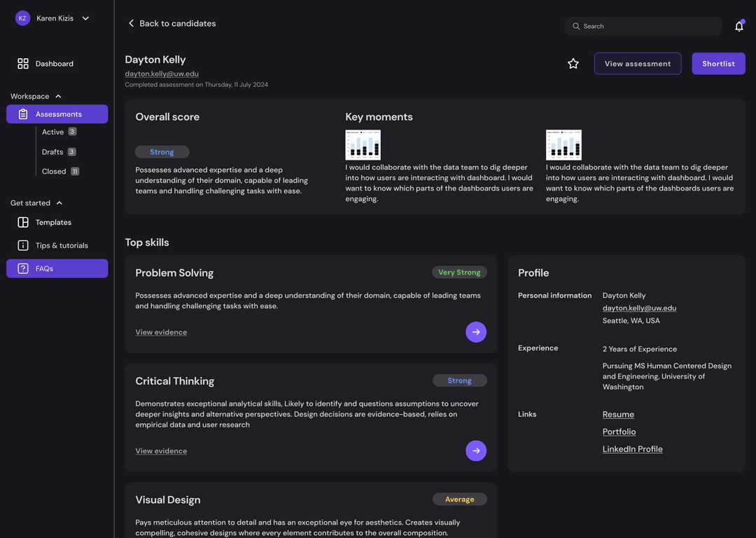756x538 pixels.
Task: Click the email link in the Profile panel
Action: (639, 308)
